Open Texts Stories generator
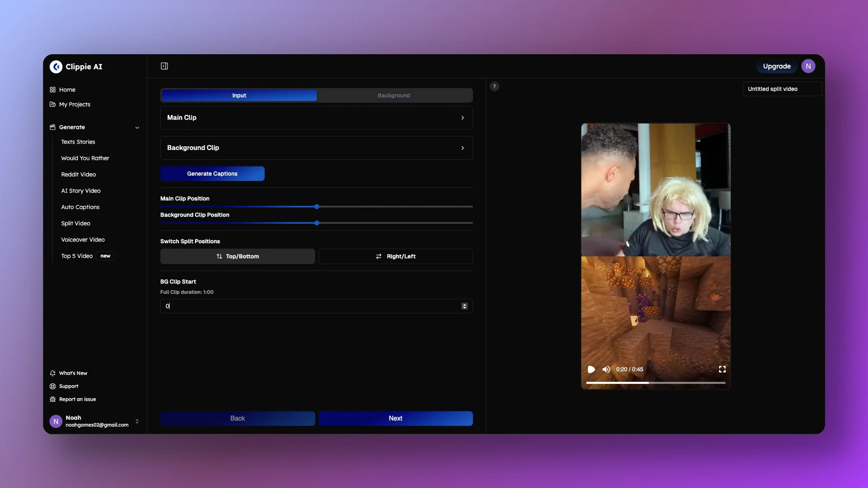This screenshot has width=868, height=488. tap(78, 142)
